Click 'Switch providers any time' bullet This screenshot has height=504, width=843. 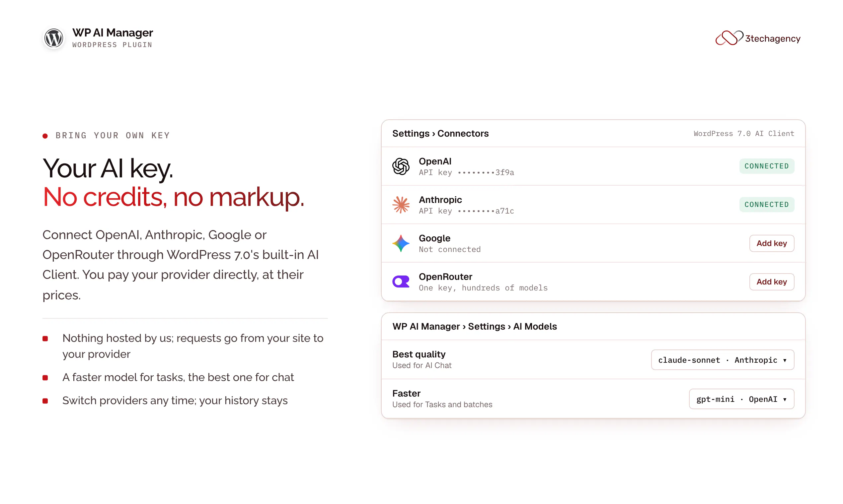click(x=175, y=401)
